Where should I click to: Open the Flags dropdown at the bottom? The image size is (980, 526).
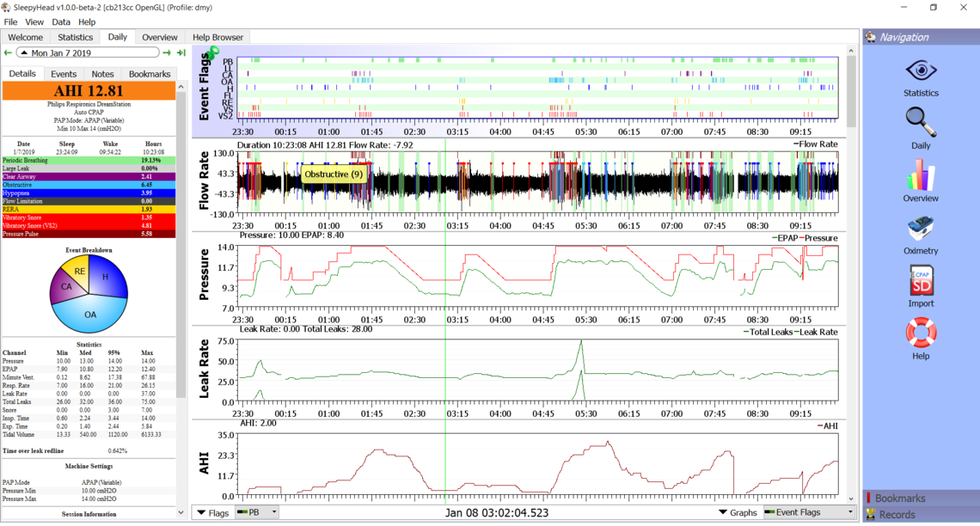(213, 513)
